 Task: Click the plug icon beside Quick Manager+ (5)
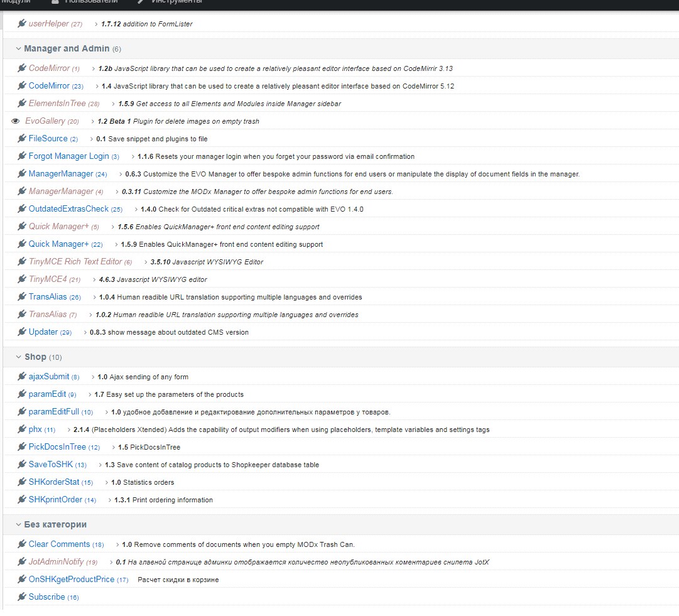click(x=21, y=227)
